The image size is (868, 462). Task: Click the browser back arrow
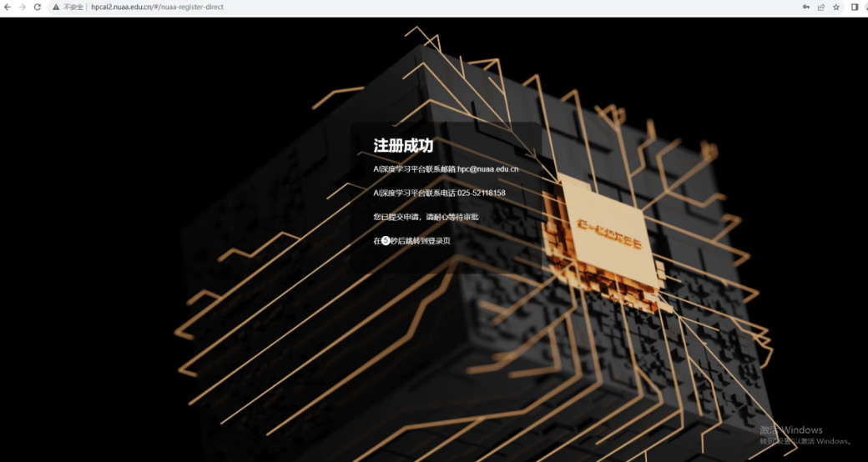8,7
